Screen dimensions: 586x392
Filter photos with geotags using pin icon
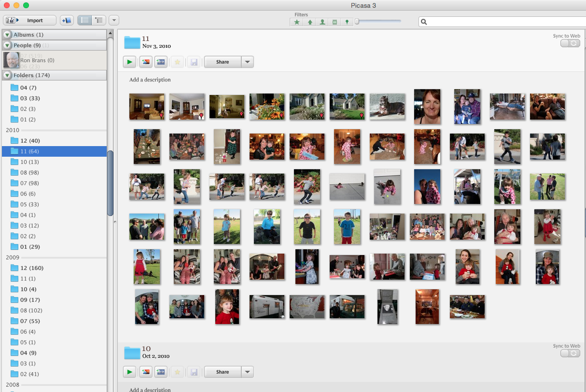tap(347, 22)
